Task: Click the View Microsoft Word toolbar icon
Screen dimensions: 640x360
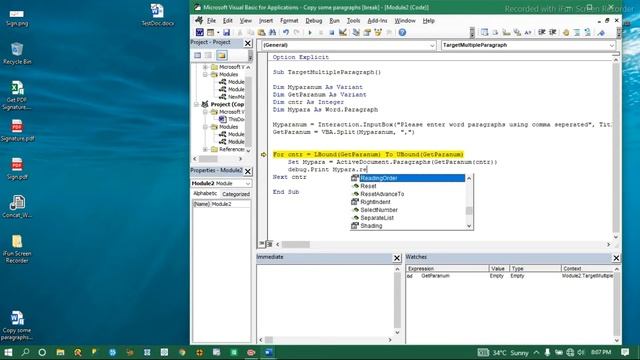Action: pos(200,32)
